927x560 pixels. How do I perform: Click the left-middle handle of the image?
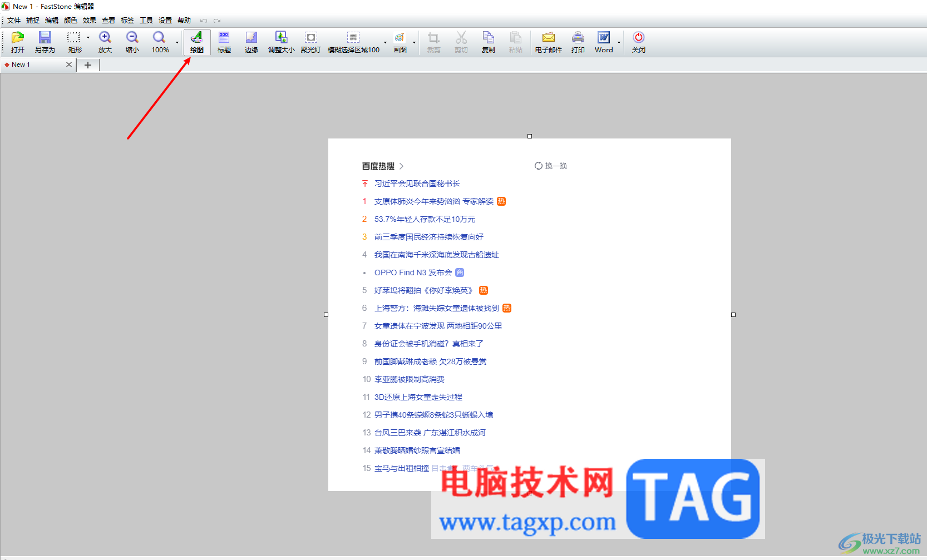[326, 315]
